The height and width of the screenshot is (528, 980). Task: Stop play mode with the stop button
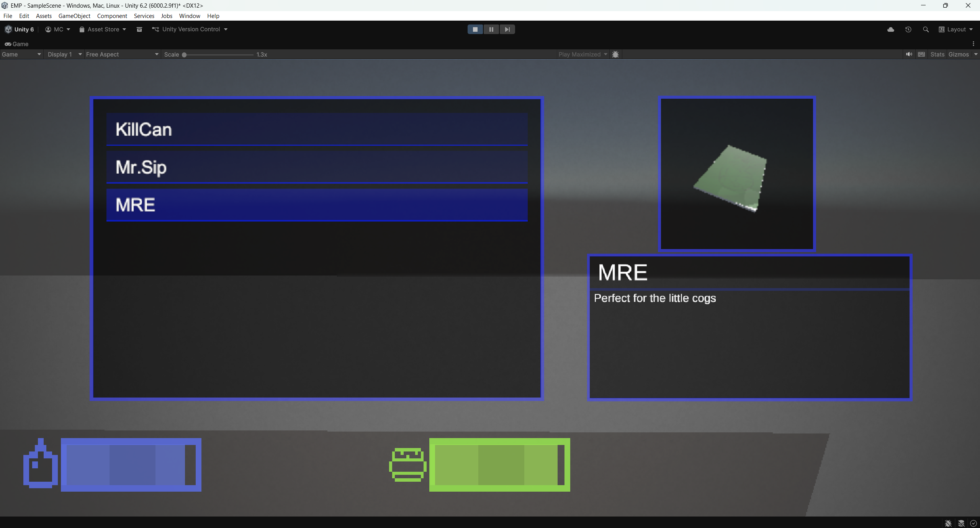[x=475, y=29]
